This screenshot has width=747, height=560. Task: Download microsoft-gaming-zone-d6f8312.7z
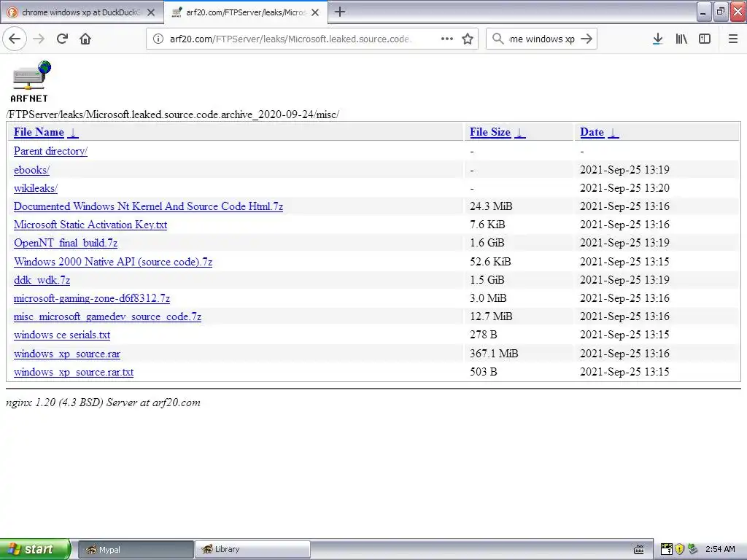91,298
